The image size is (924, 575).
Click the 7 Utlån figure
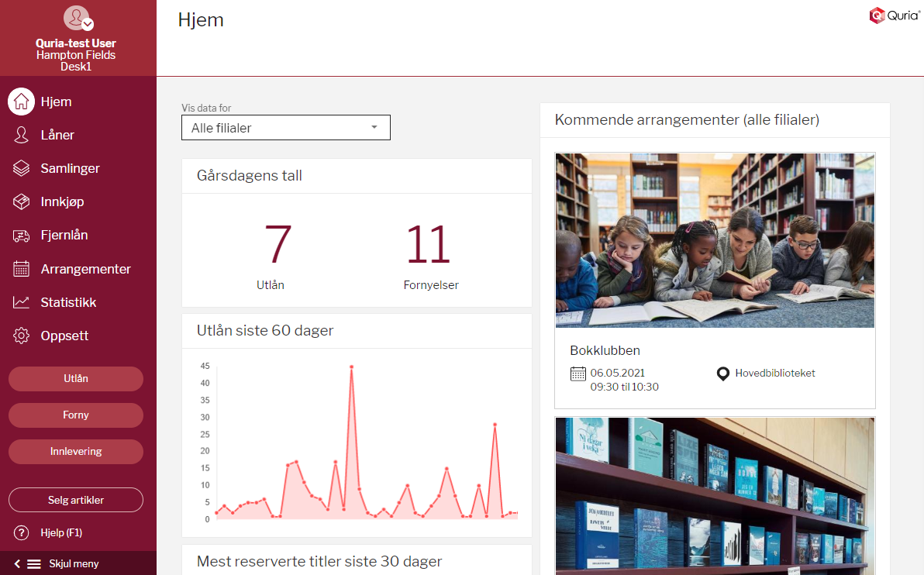pyautogui.click(x=278, y=244)
